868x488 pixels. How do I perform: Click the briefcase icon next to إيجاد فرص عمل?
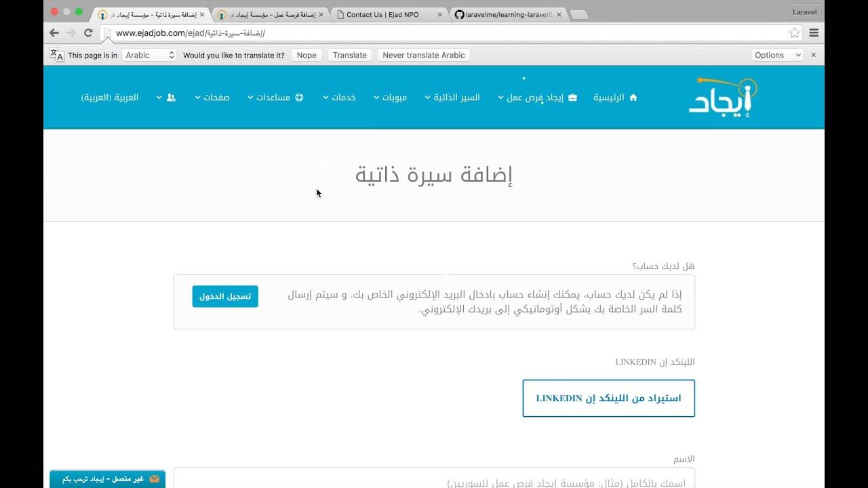573,97
